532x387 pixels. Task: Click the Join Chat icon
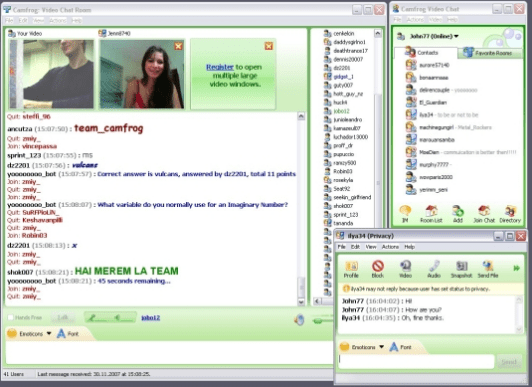pos(484,214)
